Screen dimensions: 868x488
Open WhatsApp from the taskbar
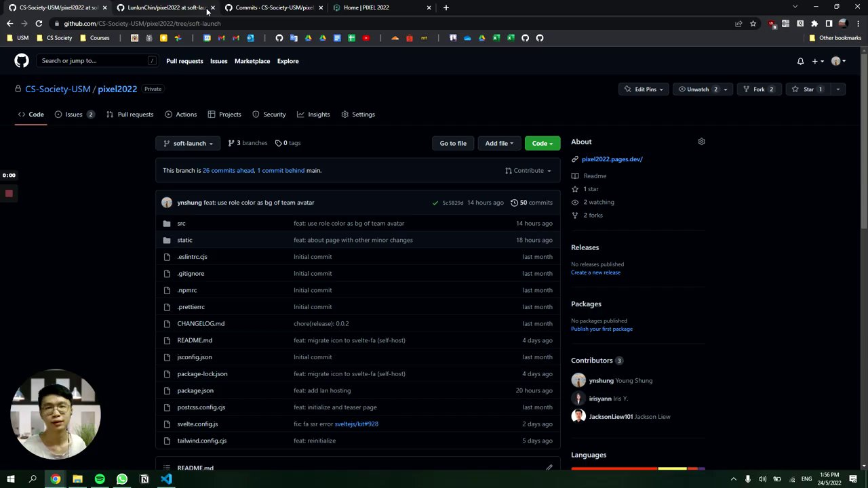pyautogui.click(x=122, y=479)
